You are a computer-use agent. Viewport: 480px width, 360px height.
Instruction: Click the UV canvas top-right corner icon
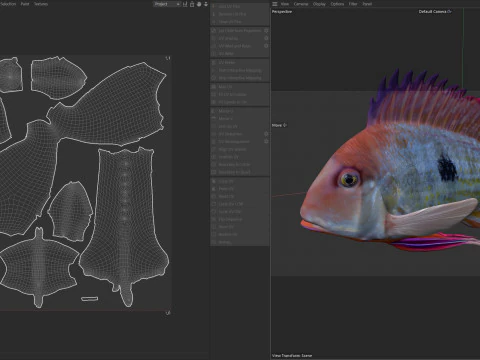point(168,58)
